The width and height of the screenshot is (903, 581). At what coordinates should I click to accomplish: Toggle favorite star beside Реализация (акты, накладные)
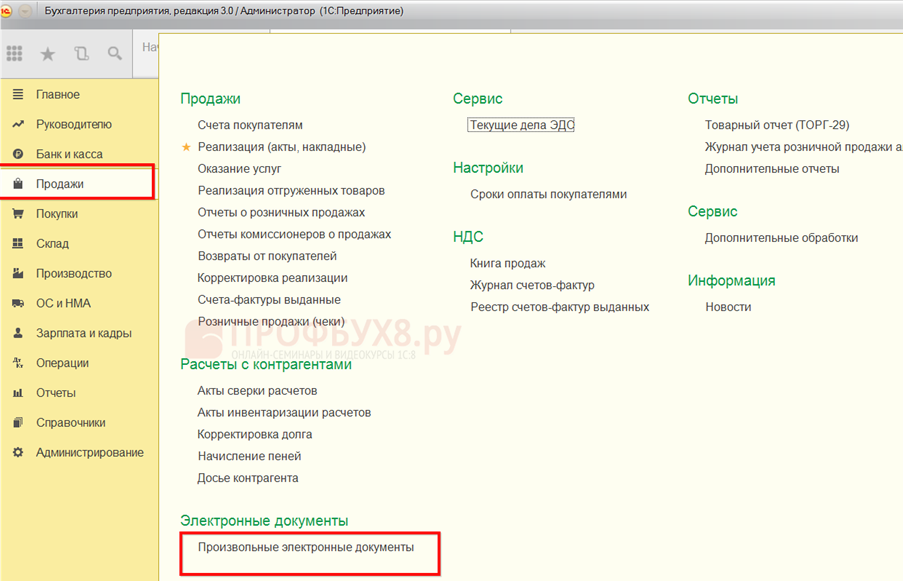(x=186, y=147)
